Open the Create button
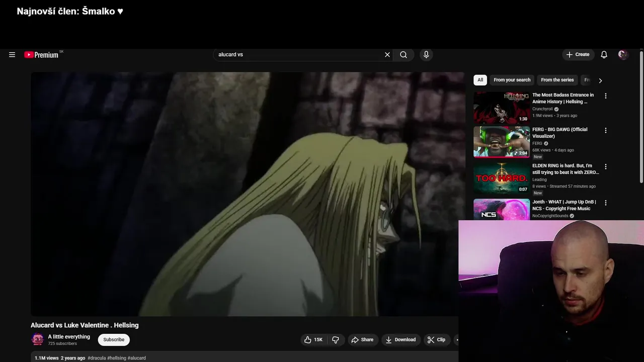The width and height of the screenshot is (644, 362). pos(578,55)
